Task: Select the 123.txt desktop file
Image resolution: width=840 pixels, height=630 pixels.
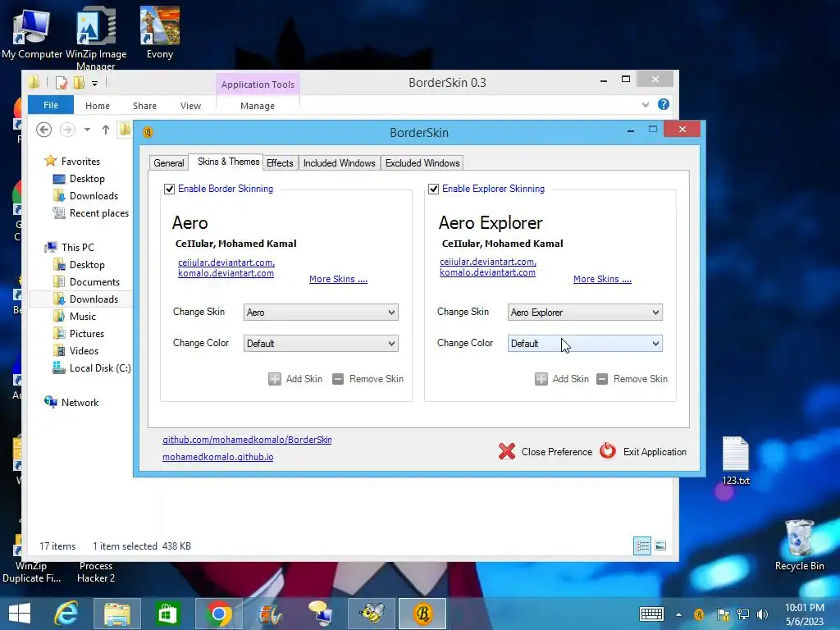Action: [736, 461]
